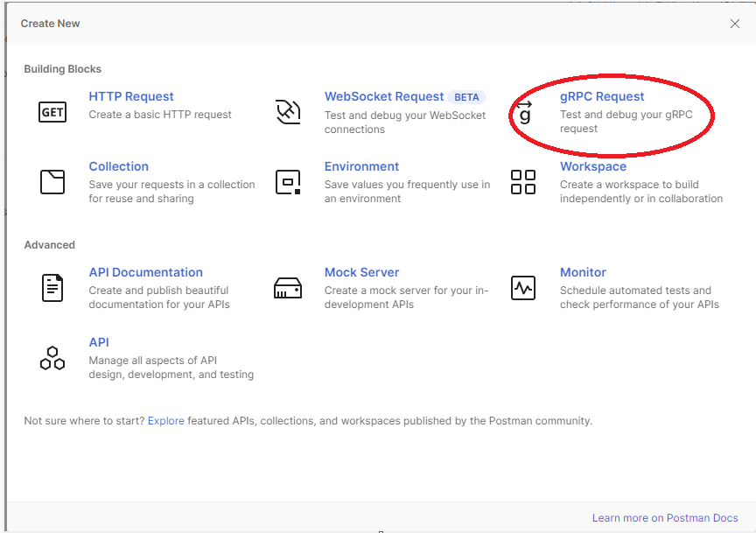756x533 pixels.
Task: Close the Create New dialog
Action: [x=735, y=24]
